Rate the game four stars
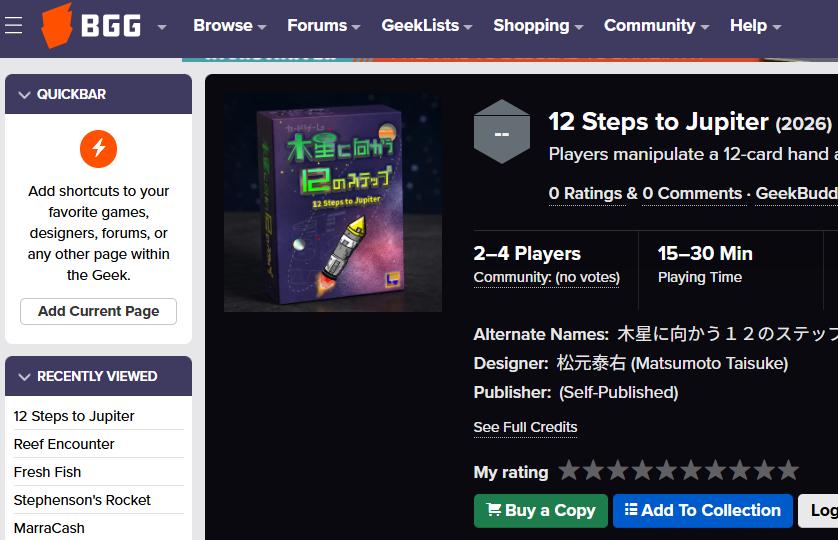Viewport: 838px width, 540px height. point(642,470)
